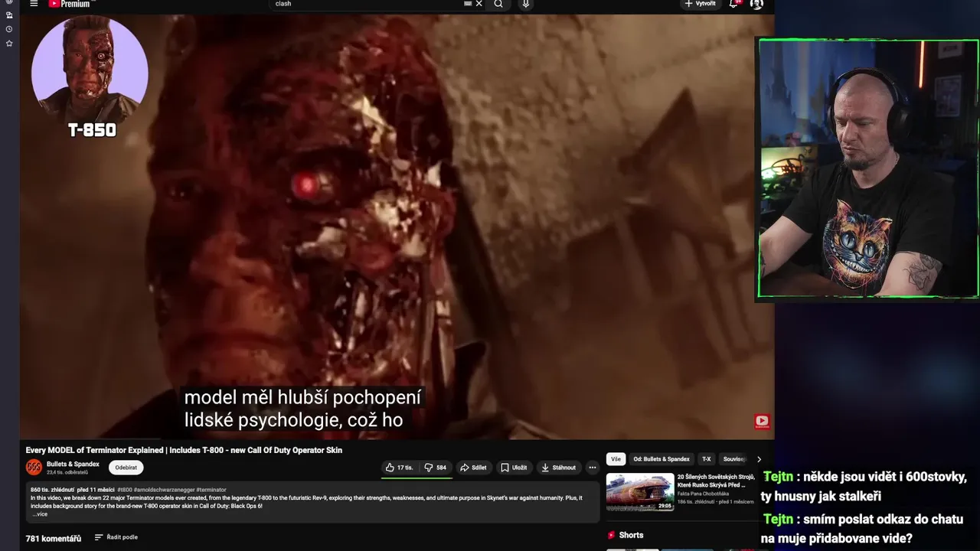The width and height of the screenshot is (980, 551).
Task: Click the streamer webcam overlay
Action: tap(868, 168)
